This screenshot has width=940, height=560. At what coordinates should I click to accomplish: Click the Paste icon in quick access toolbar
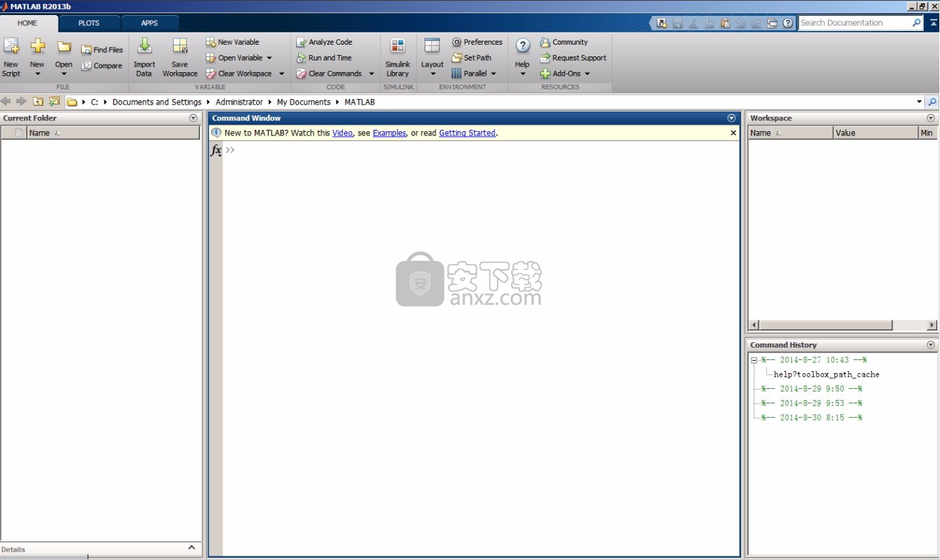[x=725, y=23]
